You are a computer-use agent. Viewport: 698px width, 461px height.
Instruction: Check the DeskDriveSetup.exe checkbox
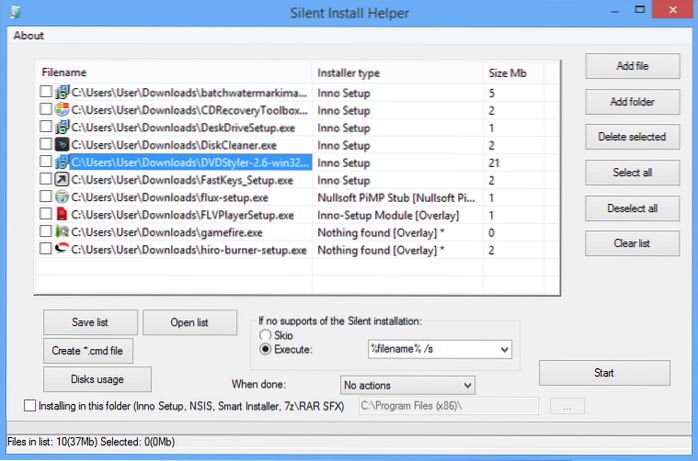click(45, 128)
